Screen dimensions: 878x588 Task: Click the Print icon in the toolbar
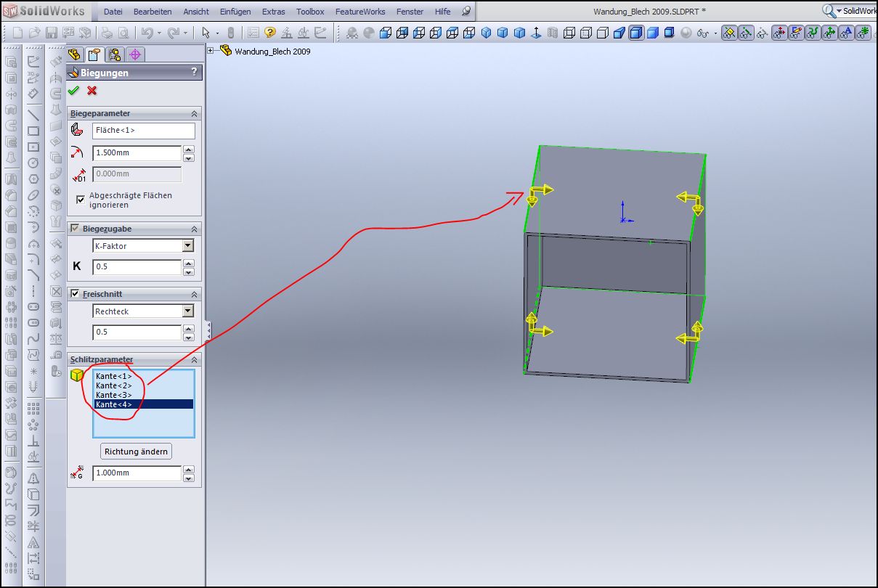[x=106, y=33]
